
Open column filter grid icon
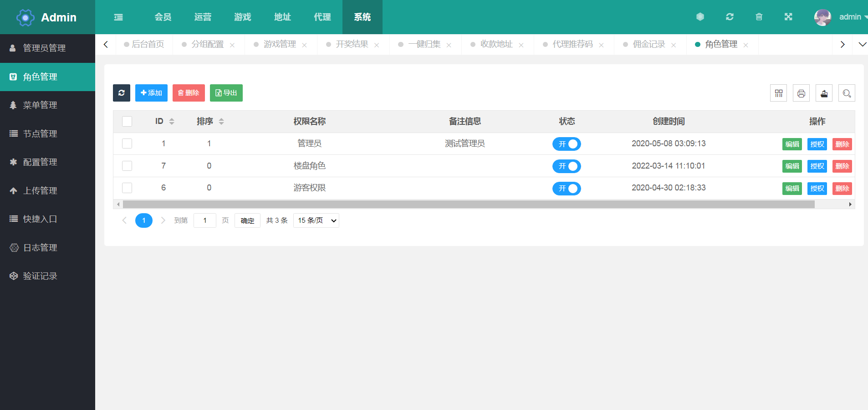tap(779, 93)
